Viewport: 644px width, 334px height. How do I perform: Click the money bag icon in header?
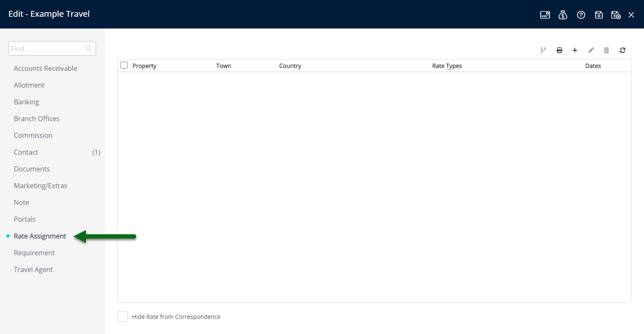coord(563,15)
